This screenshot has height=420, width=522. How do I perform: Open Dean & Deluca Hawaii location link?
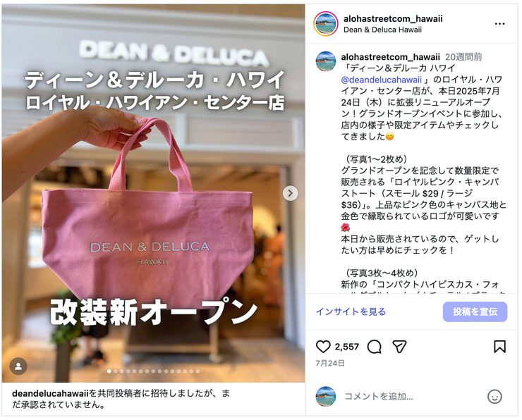[x=382, y=30]
